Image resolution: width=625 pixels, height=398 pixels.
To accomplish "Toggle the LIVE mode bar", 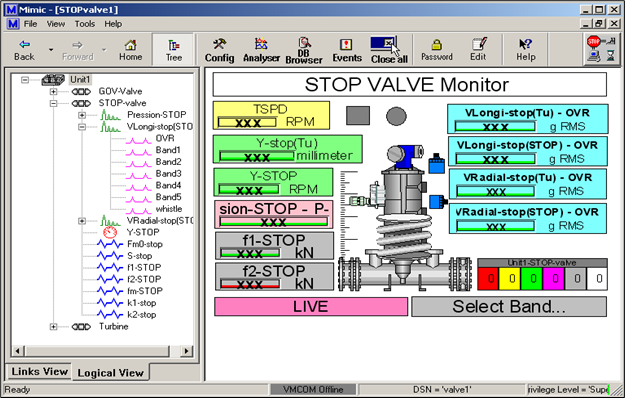I will [x=311, y=306].
